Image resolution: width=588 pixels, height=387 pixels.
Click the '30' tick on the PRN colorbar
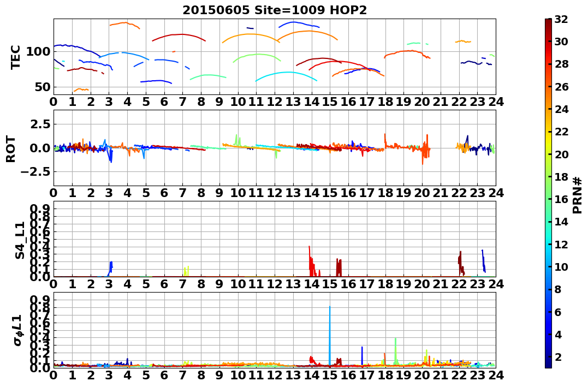point(561,41)
